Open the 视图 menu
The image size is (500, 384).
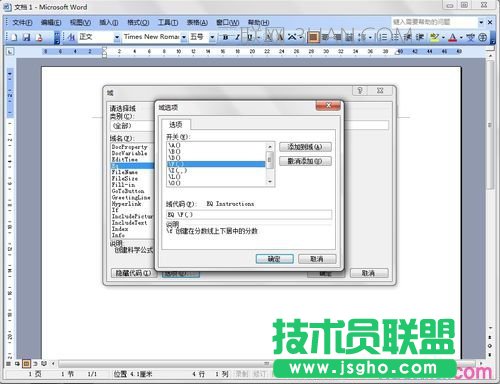pos(80,23)
